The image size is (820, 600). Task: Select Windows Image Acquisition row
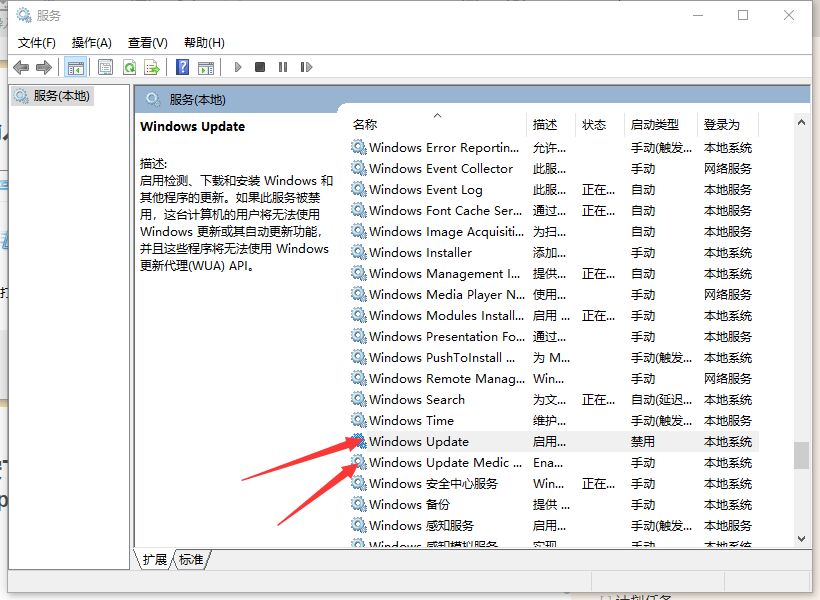click(553, 231)
